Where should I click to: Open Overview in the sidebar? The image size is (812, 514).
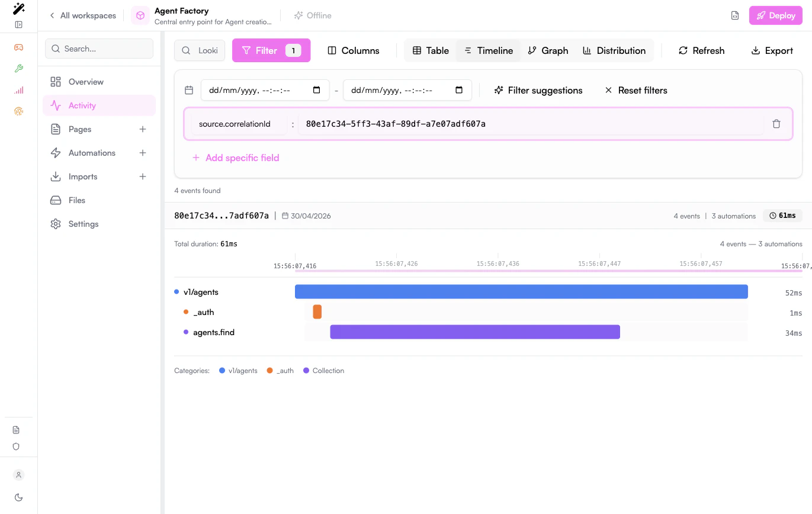click(x=99, y=82)
